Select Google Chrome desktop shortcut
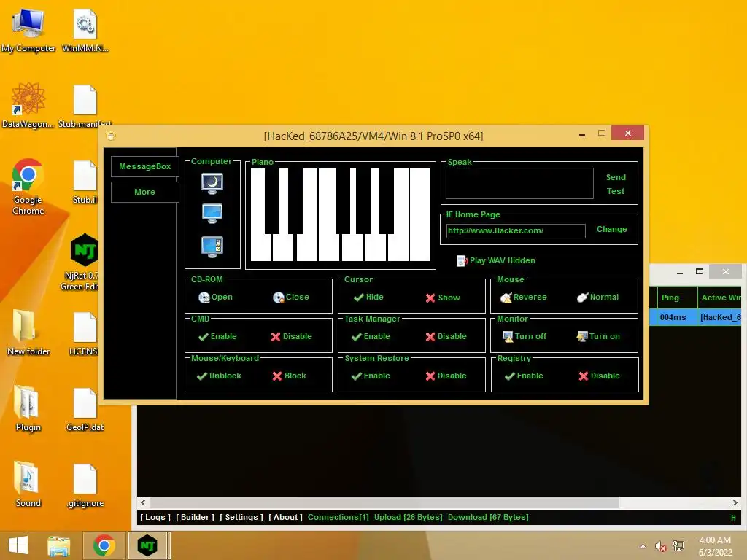The height and width of the screenshot is (560, 747). pyautogui.click(x=28, y=187)
